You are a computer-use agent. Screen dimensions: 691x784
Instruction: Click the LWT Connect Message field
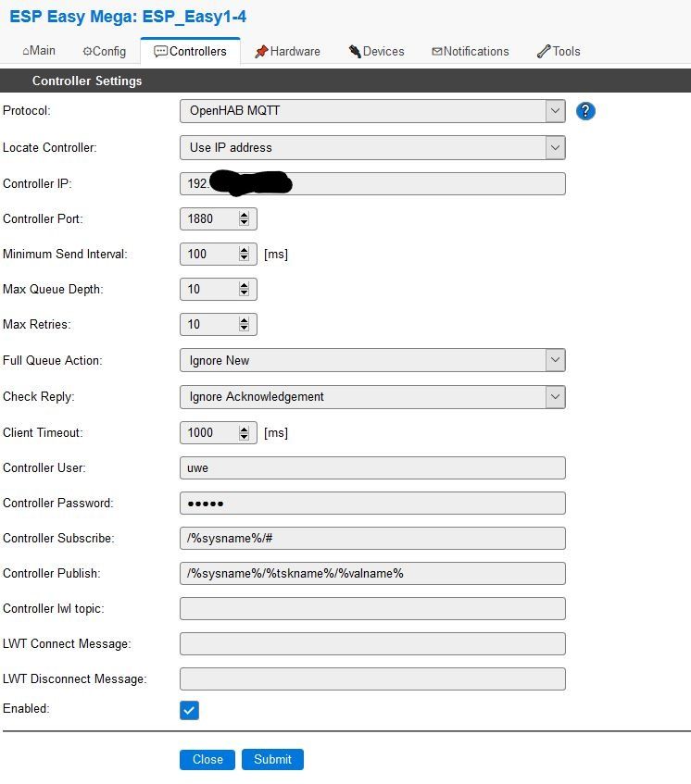pyautogui.click(x=372, y=643)
